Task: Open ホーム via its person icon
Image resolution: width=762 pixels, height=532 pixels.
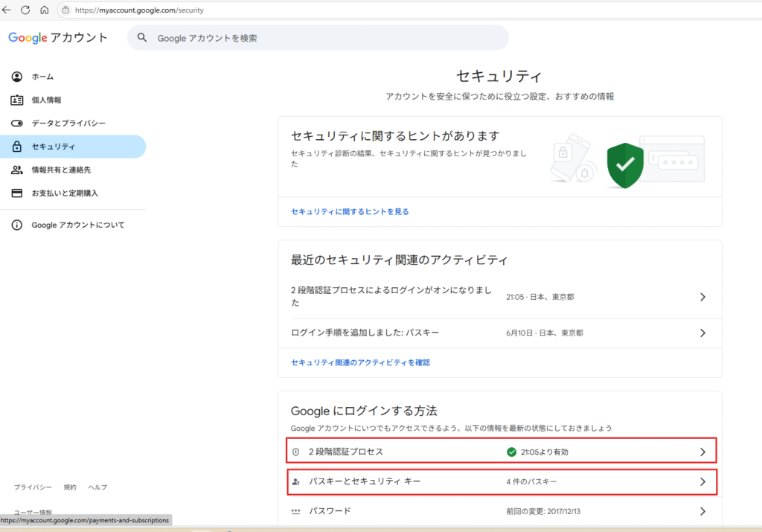Action: click(17, 77)
